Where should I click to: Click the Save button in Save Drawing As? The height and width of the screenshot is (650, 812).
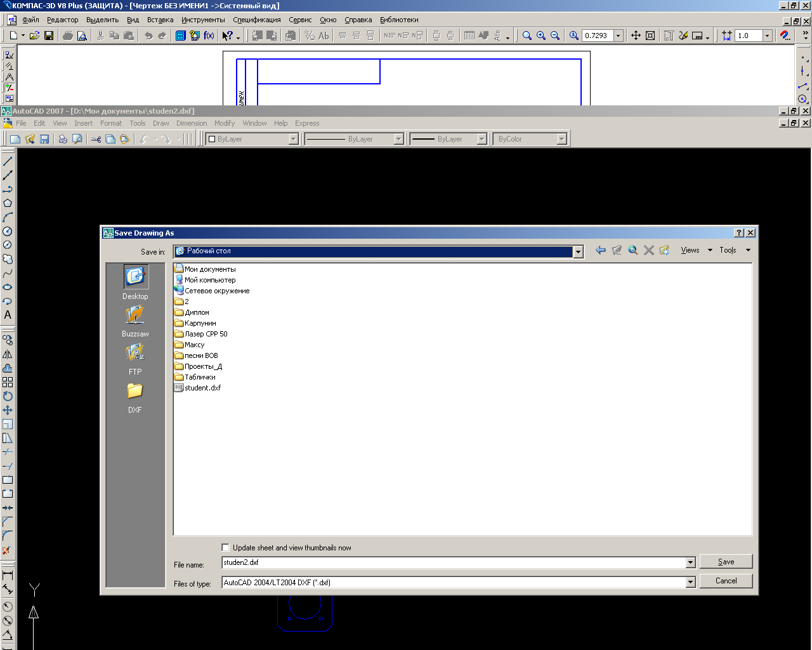[x=726, y=562]
